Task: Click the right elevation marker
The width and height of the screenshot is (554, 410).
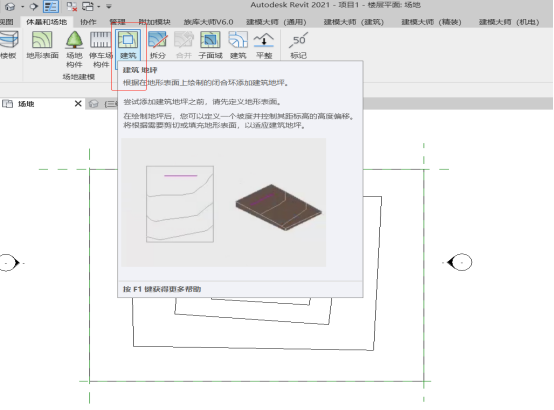Action: coord(460,262)
